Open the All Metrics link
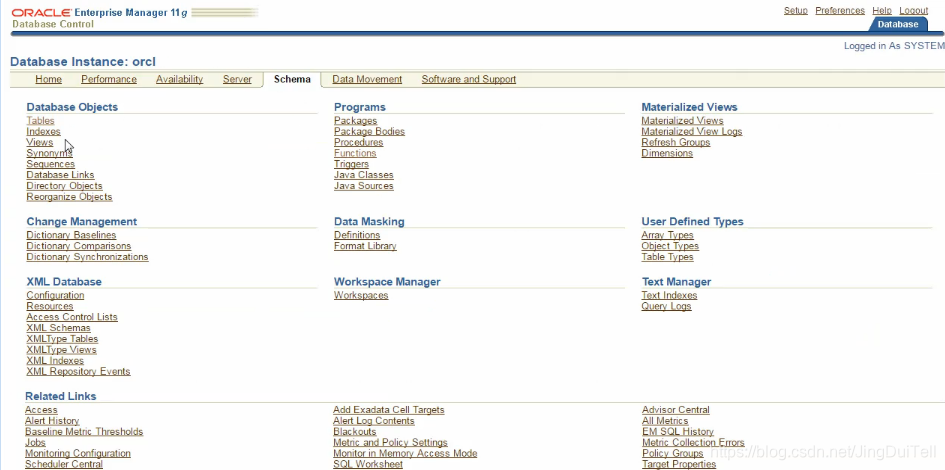This screenshot has width=945, height=470. pyautogui.click(x=665, y=421)
